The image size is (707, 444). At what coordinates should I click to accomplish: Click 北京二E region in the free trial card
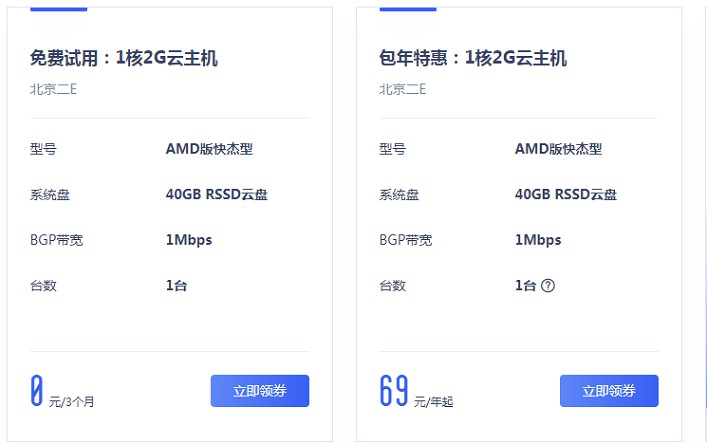point(53,89)
